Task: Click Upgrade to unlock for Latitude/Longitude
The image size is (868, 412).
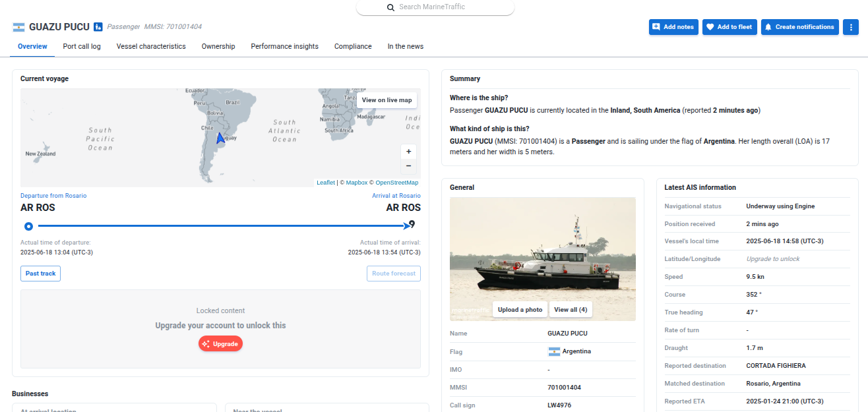Action: (x=773, y=259)
